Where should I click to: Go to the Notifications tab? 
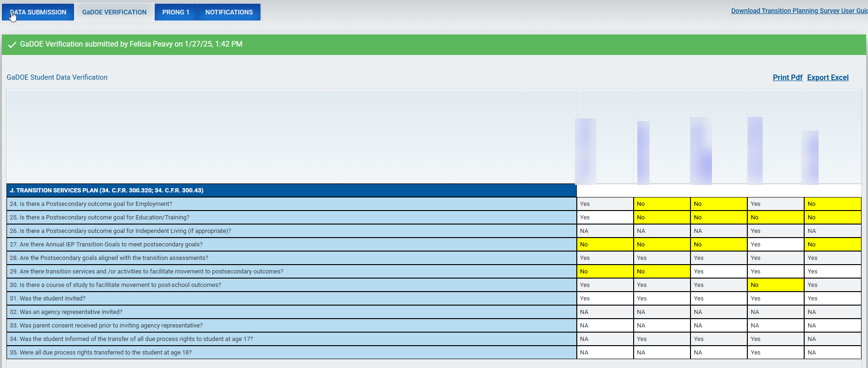click(229, 12)
